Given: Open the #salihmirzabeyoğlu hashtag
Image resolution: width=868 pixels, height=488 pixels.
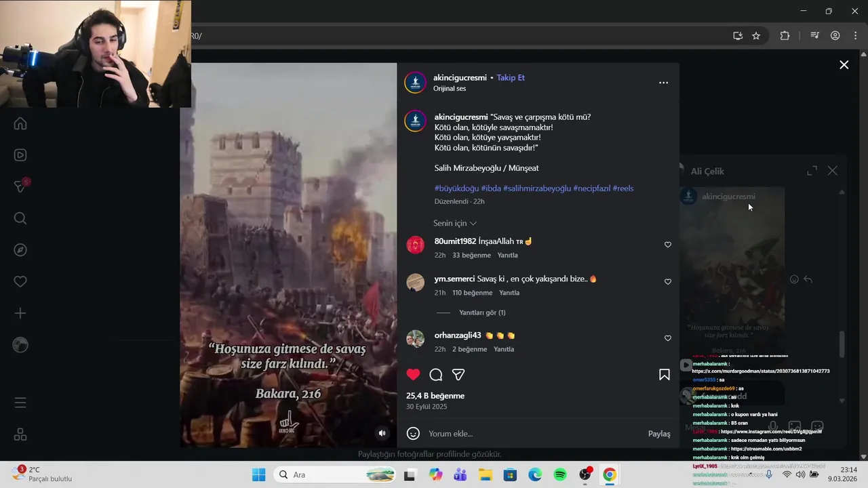Looking at the screenshot, I should pyautogui.click(x=537, y=188).
